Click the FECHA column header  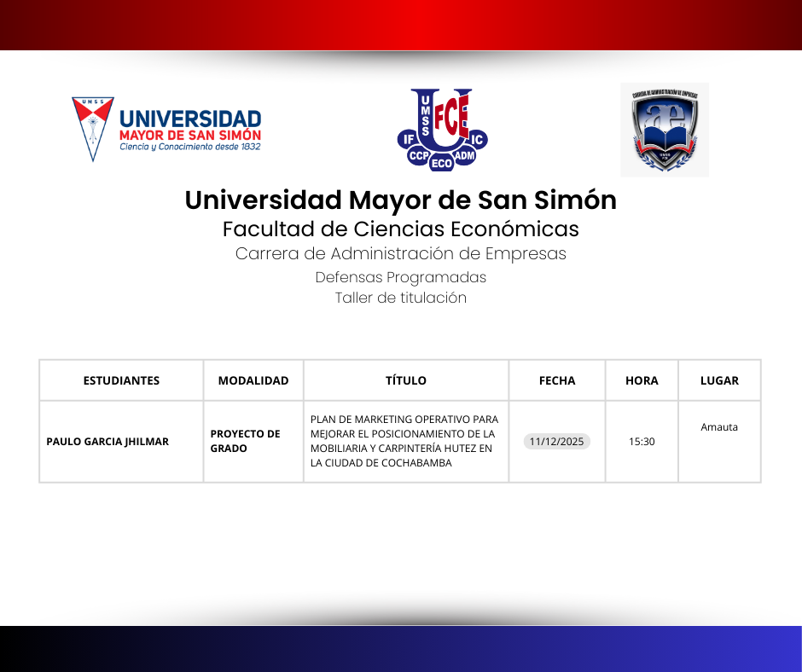pos(557,380)
